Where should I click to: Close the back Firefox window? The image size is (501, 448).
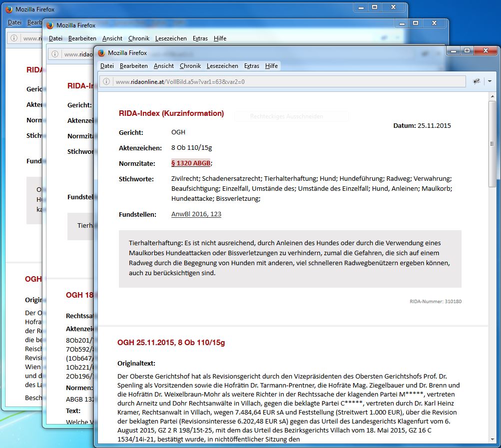[393, 7]
